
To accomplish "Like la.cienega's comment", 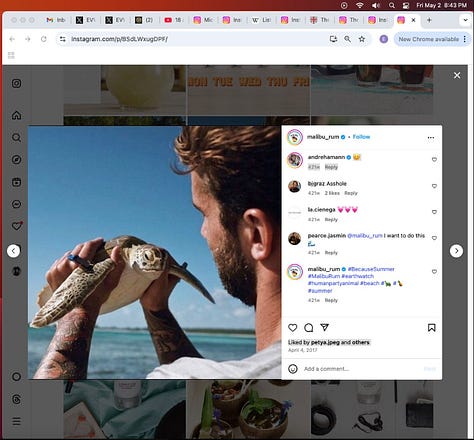I will click(x=434, y=212).
